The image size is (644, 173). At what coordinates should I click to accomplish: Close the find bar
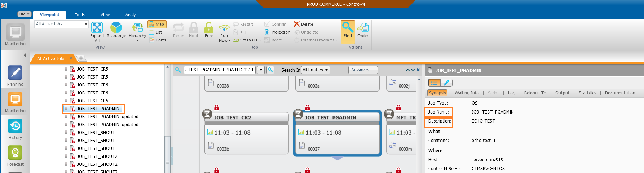pos(418,70)
